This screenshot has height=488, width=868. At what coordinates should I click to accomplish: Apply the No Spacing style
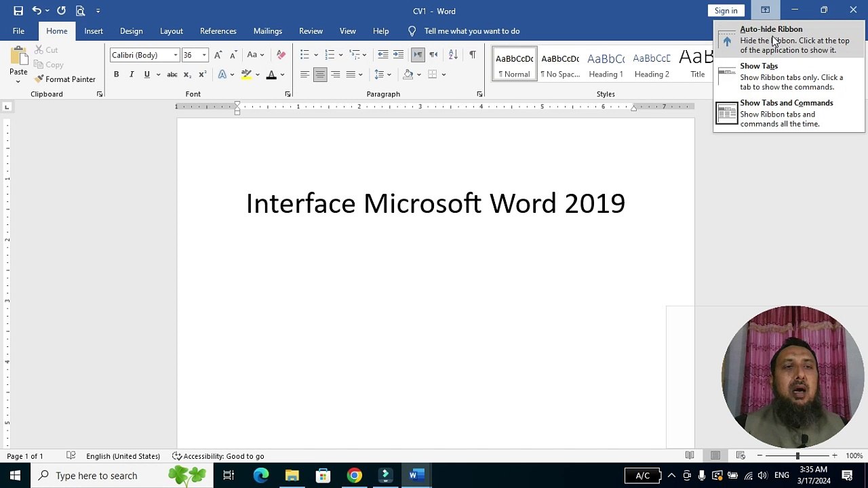pyautogui.click(x=560, y=64)
